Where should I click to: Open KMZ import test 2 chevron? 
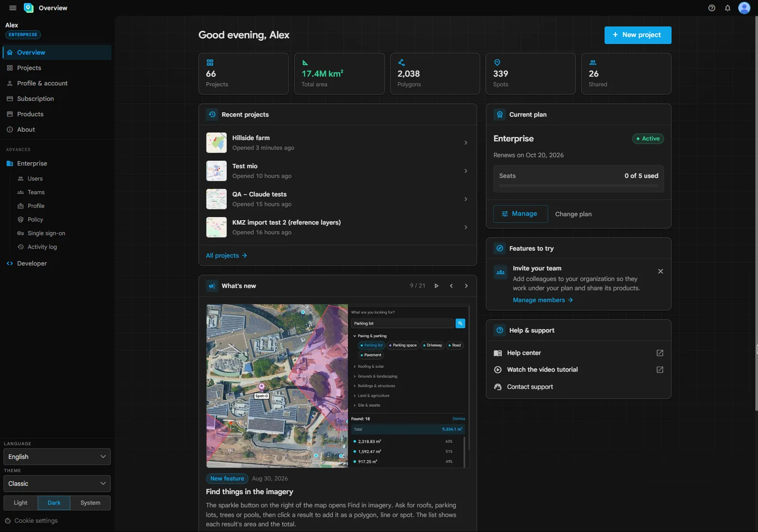point(466,227)
